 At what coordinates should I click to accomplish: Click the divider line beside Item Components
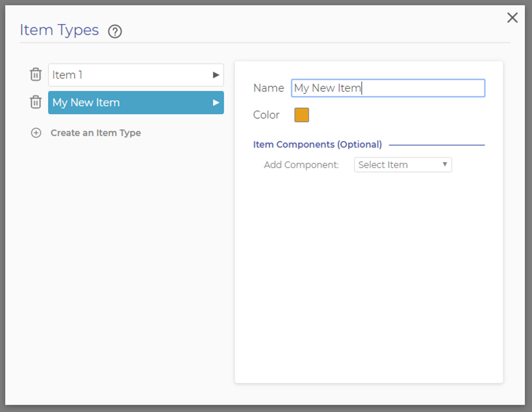tap(437, 145)
